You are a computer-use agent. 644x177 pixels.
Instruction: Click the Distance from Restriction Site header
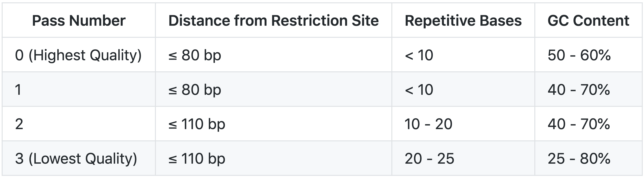273,20
